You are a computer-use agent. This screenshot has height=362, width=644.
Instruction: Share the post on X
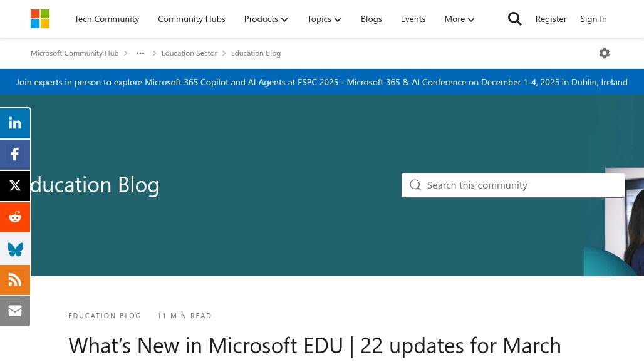(15, 186)
